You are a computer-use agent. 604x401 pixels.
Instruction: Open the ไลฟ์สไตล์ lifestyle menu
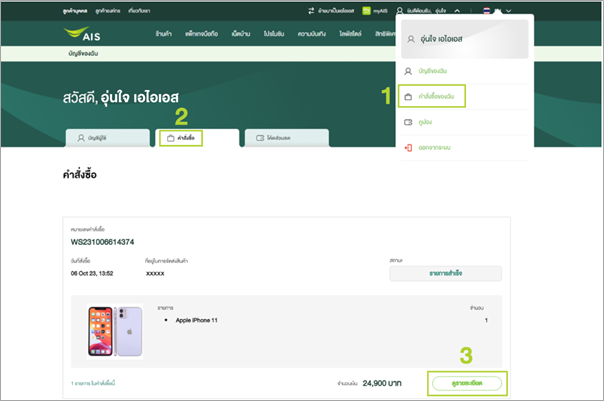click(350, 34)
